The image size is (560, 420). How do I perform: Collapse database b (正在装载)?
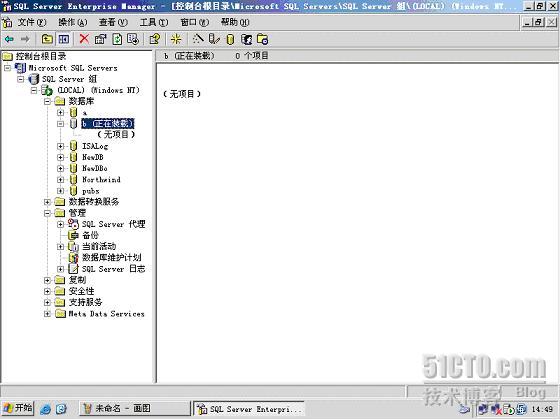coord(61,124)
